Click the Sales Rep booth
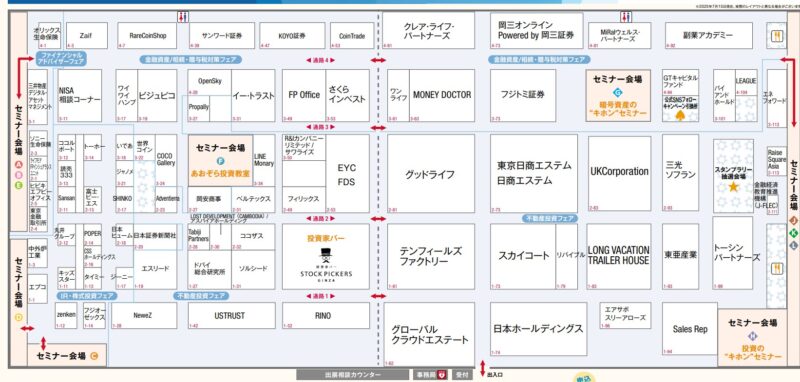This screenshot has height=382, width=800. click(690, 329)
